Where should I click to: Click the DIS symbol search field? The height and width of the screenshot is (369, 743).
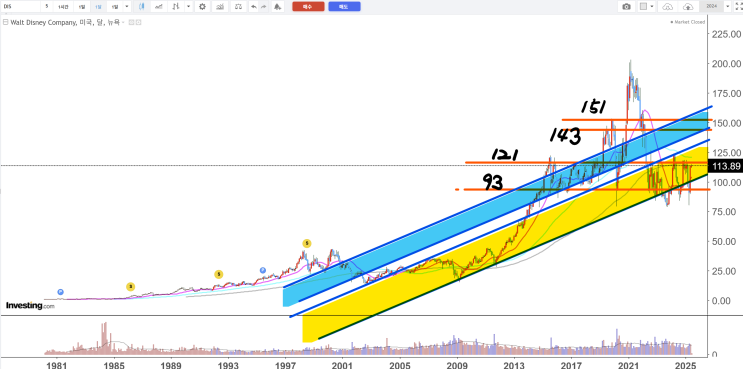19,7
